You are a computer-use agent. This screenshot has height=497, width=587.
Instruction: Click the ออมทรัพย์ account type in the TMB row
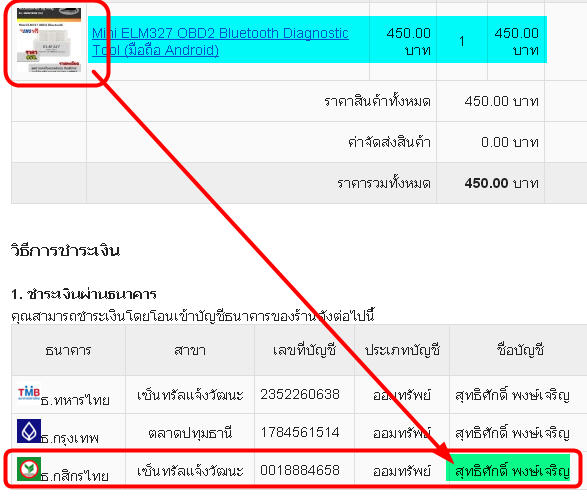[402, 395]
